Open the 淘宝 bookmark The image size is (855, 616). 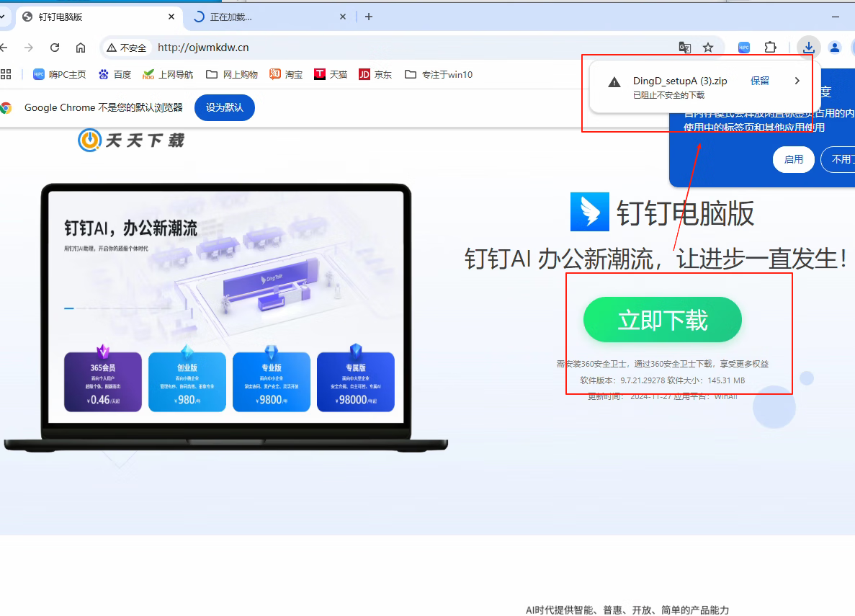pyautogui.click(x=286, y=74)
